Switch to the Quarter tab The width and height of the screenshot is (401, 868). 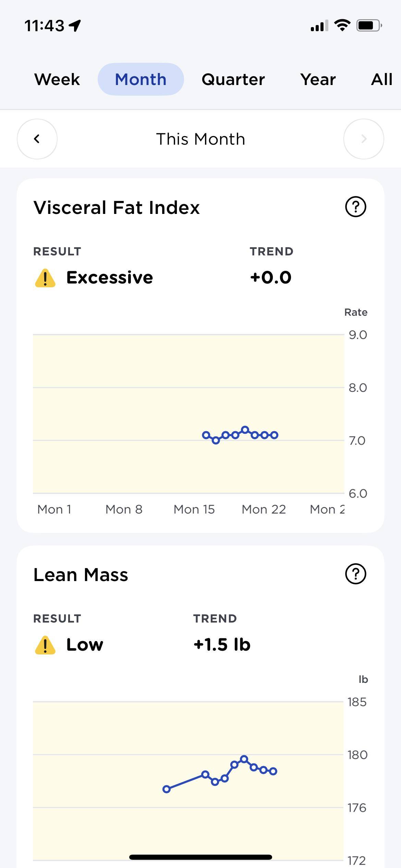pyautogui.click(x=233, y=79)
